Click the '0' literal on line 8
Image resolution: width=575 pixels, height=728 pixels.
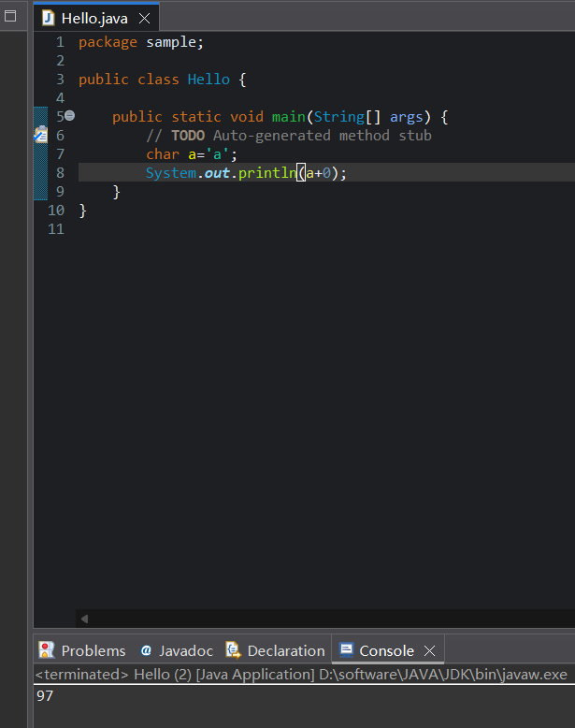(x=326, y=173)
